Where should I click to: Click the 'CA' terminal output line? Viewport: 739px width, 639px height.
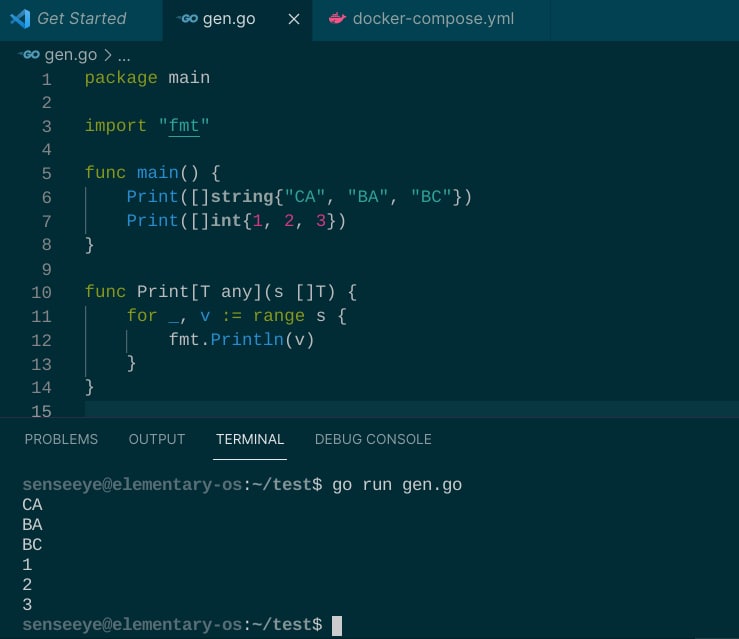32,505
